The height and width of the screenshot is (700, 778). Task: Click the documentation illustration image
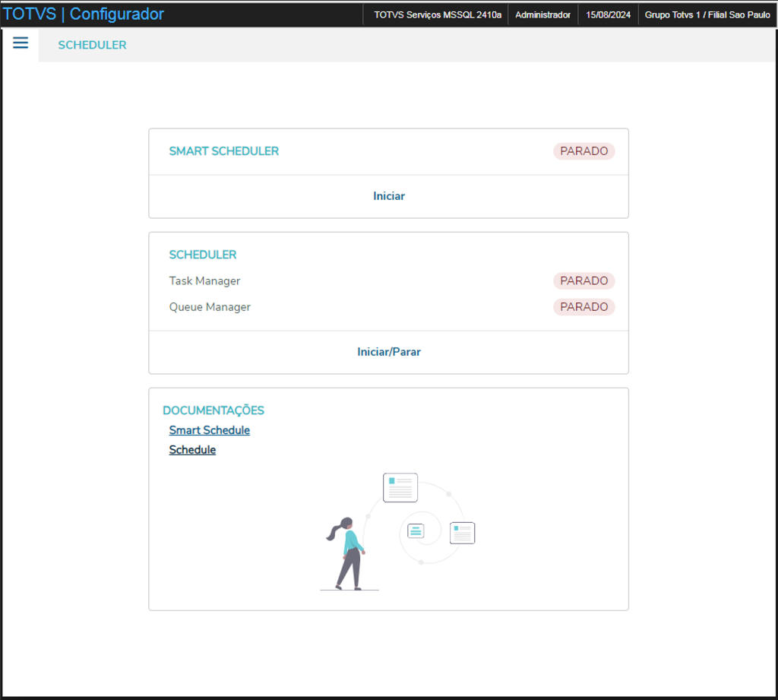click(398, 532)
